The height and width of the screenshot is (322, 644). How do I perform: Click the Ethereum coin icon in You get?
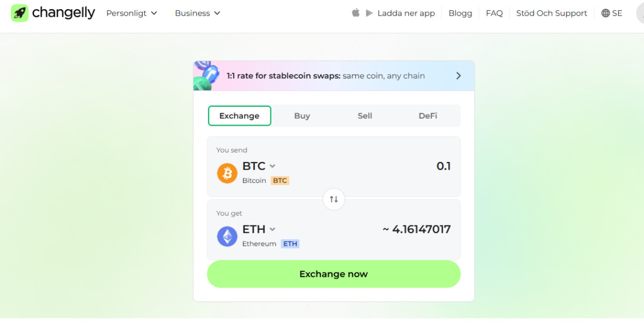tap(226, 236)
